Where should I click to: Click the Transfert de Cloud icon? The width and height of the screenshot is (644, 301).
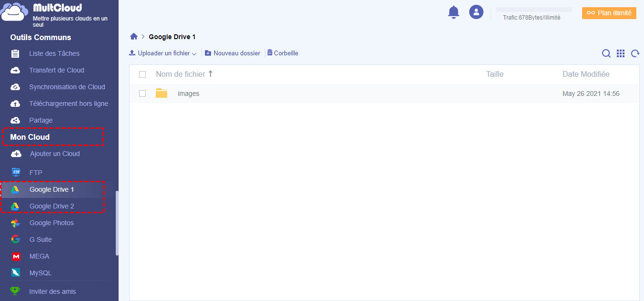coord(15,70)
